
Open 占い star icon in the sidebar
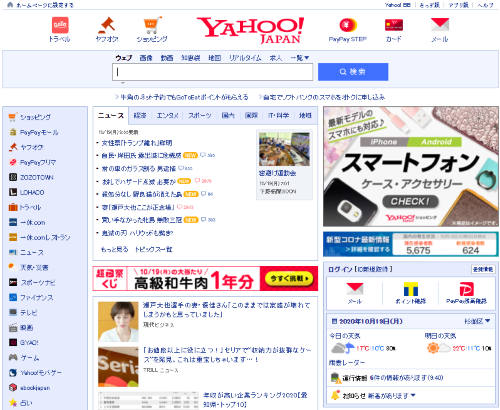tap(13, 402)
